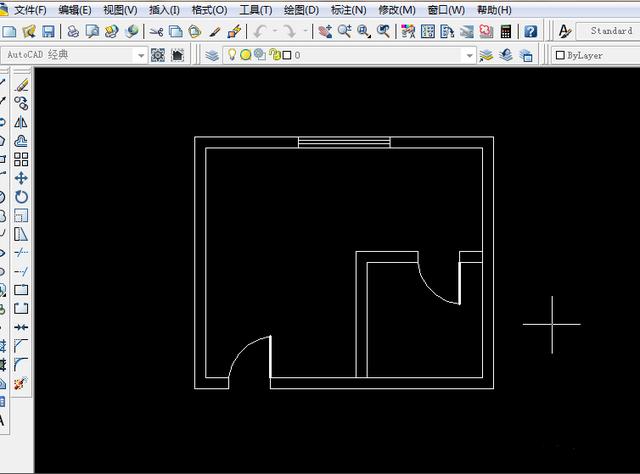The height and width of the screenshot is (474, 640).
Task: Select the Fillet tool
Action: (21, 364)
